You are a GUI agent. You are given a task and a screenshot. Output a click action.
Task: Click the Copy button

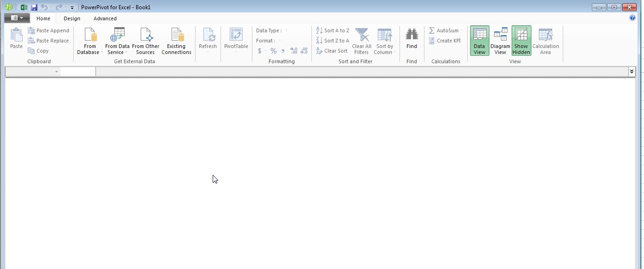click(38, 51)
